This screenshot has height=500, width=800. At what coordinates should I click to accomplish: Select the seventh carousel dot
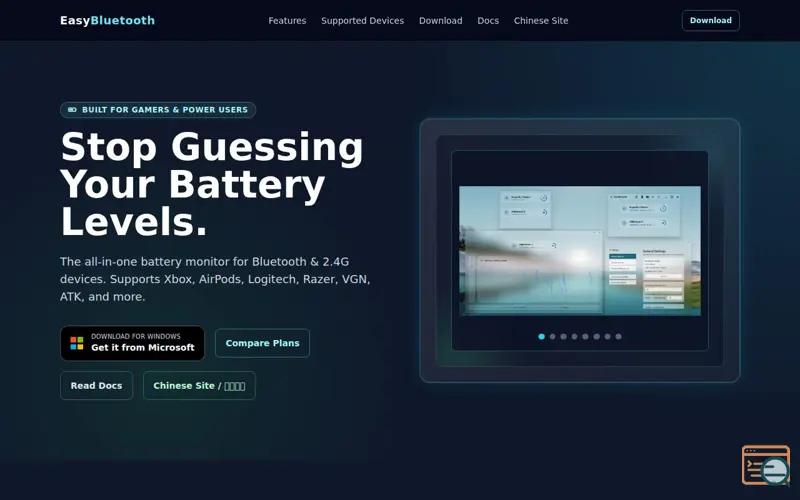point(607,336)
